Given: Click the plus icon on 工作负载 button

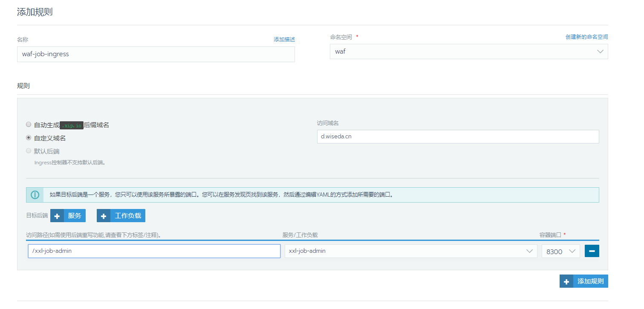Looking at the screenshot, I should pyautogui.click(x=104, y=216).
